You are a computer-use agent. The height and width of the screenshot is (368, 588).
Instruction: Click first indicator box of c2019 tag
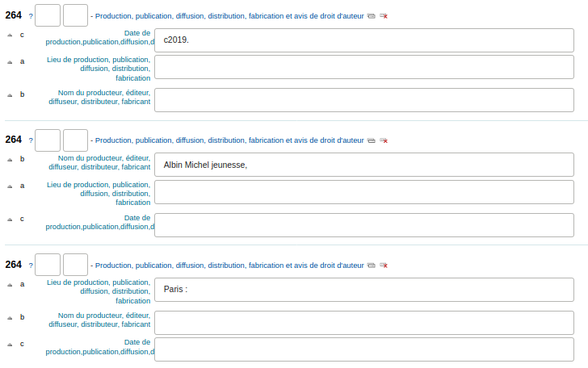[x=48, y=15]
